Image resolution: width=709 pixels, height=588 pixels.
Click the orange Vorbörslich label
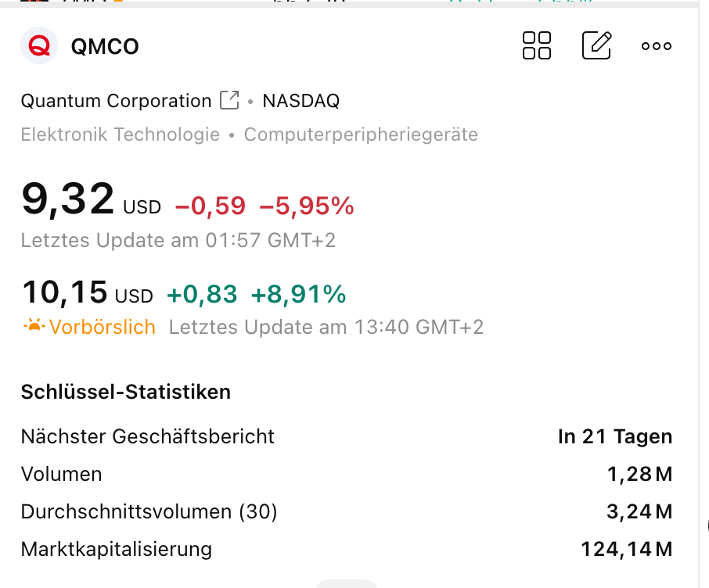(x=102, y=327)
